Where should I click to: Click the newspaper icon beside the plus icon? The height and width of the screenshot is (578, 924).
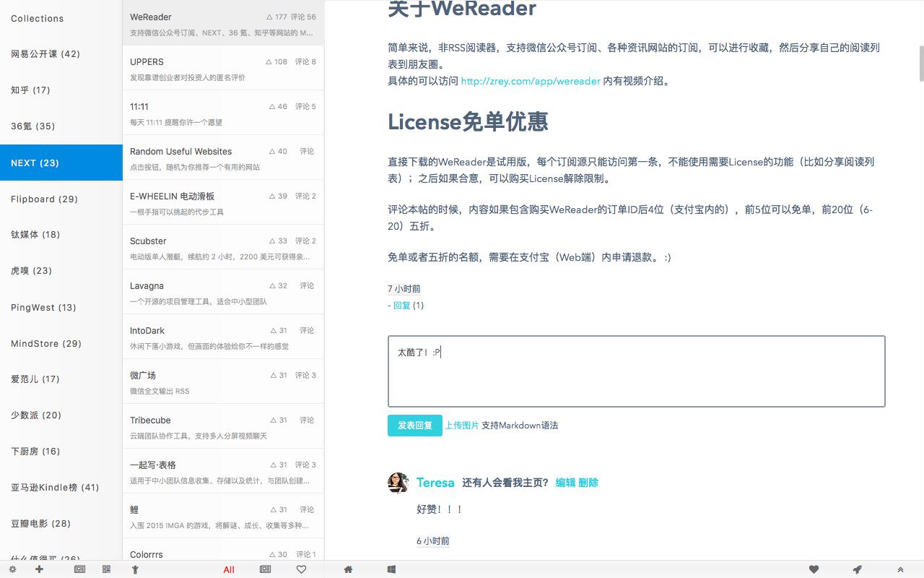(x=80, y=569)
